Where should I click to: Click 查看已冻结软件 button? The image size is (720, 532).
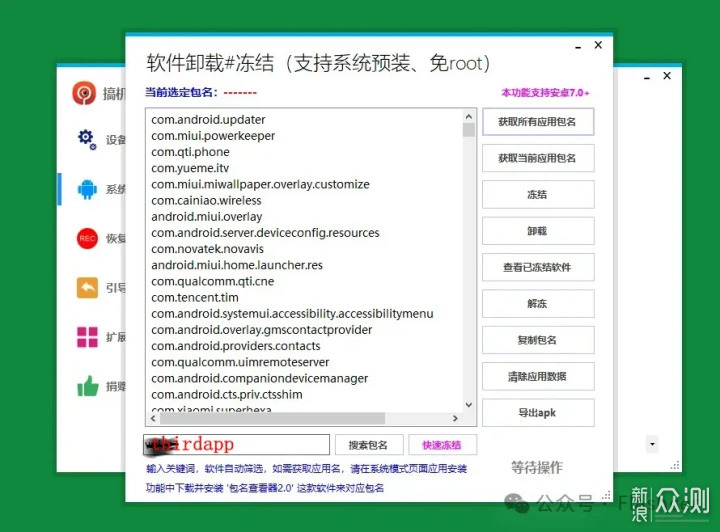[538, 267]
